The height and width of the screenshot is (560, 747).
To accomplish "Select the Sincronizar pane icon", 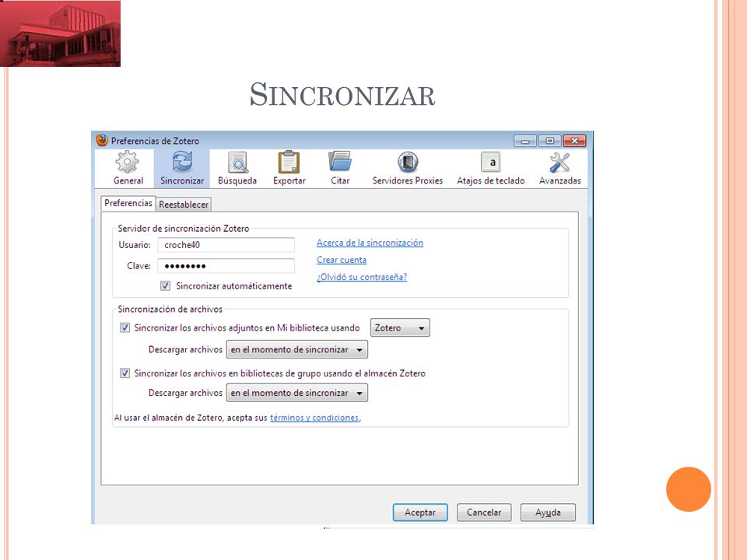I will point(182,168).
